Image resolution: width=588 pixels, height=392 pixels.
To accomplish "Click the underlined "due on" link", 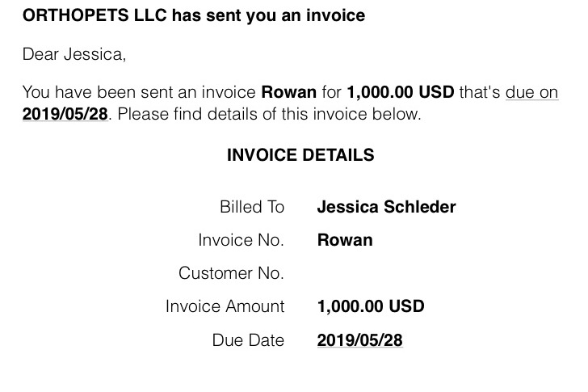I will tap(531, 92).
